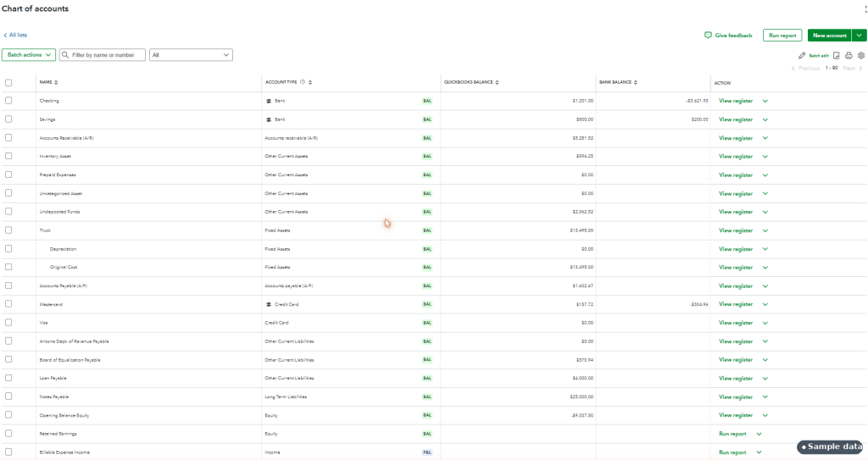Image resolution: width=868 pixels, height=460 pixels.
Task: Click the BAL badge in Accounts Receivable row
Action: (427, 138)
